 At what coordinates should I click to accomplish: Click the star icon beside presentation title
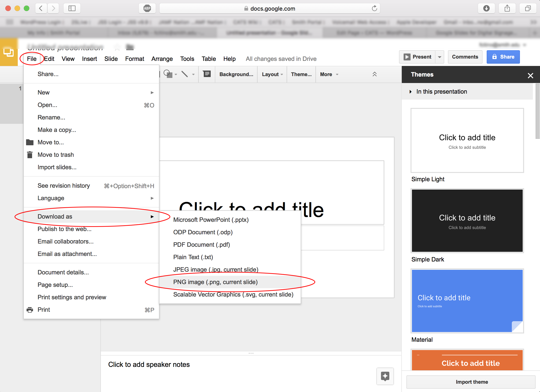(117, 47)
